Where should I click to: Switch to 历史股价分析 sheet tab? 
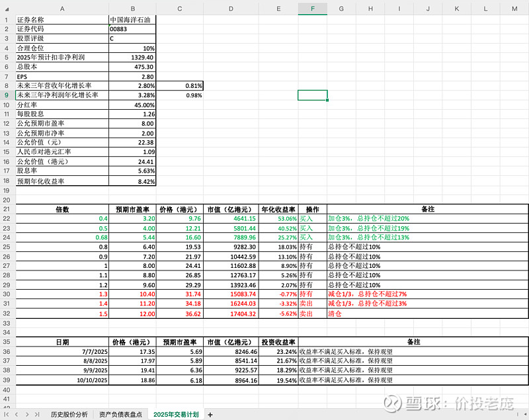tap(69, 414)
